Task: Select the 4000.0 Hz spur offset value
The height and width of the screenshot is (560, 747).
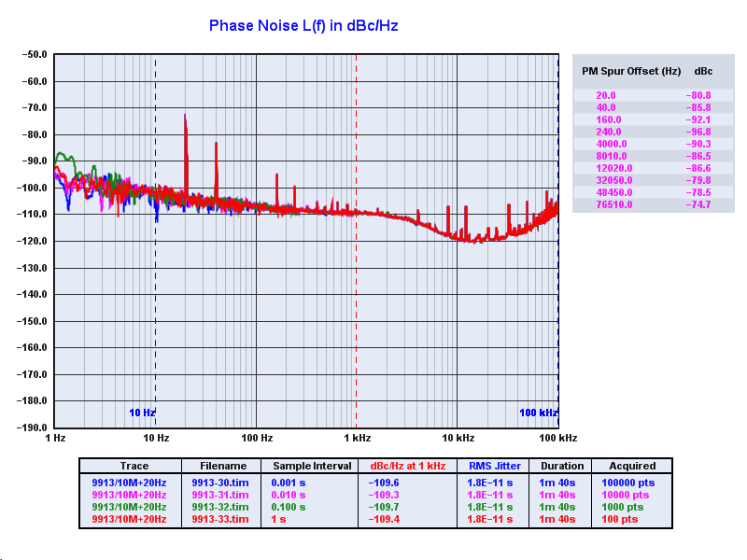Action: click(x=612, y=145)
